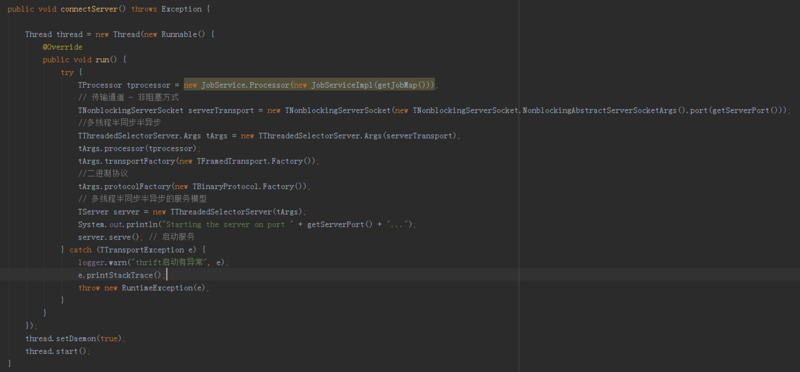Click the e.printStackTrace() line
Image resolution: width=800 pixels, height=372 pixels.
point(122,275)
